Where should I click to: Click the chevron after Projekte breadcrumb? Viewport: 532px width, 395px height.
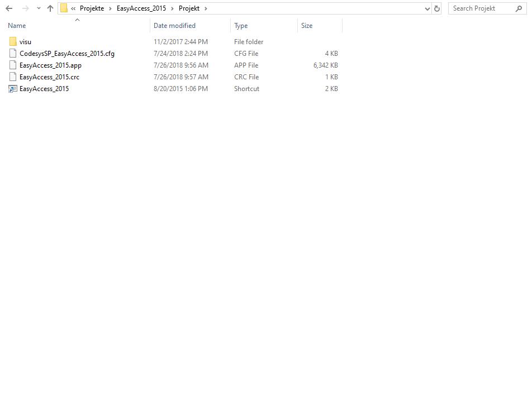tap(110, 8)
